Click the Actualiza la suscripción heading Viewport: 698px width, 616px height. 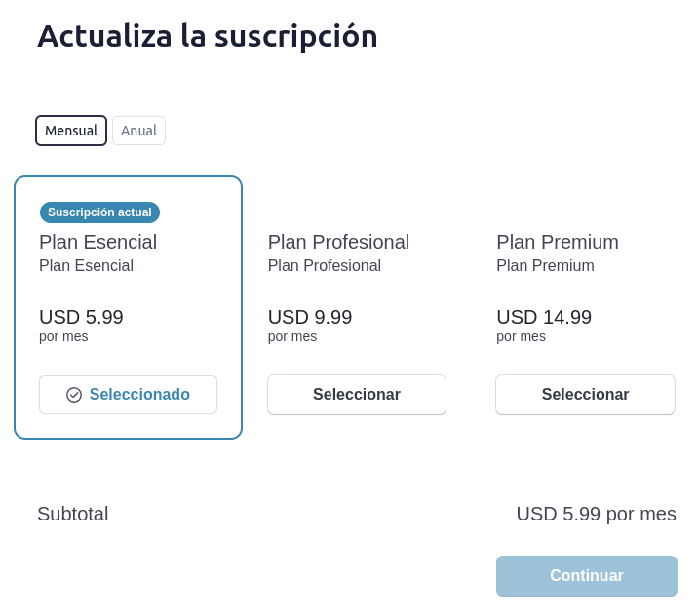point(208,36)
